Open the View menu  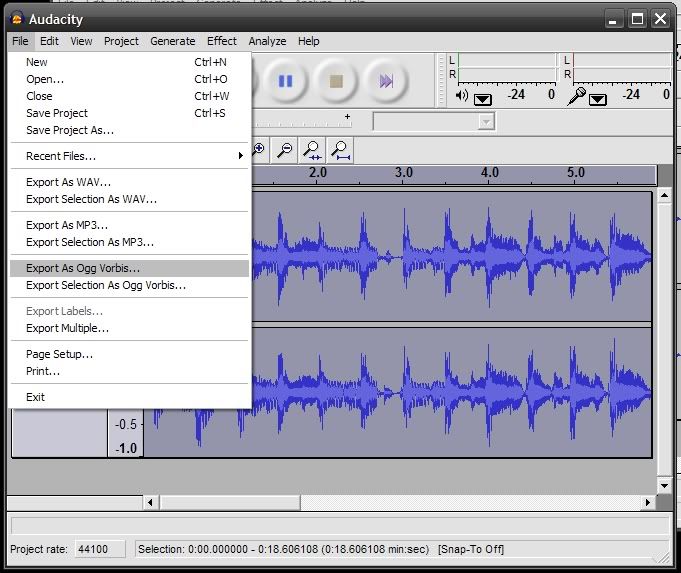pyautogui.click(x=81, y=41)
